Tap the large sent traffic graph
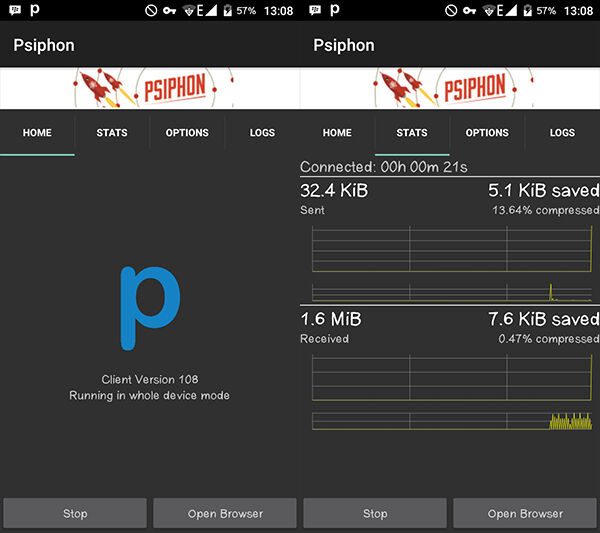 452,249
